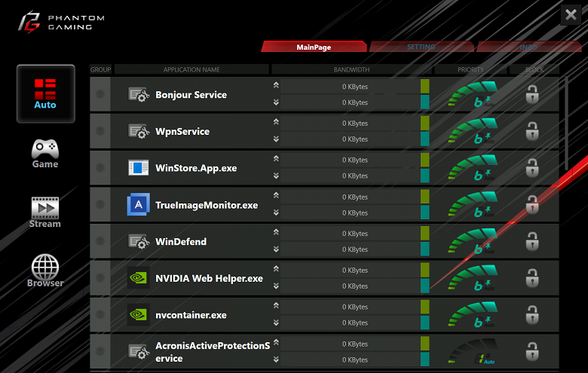Toggle block lock for nvcontainer.exe
Image resolution: width=588 pixels, height=373 pixels.
coord(532,314)
